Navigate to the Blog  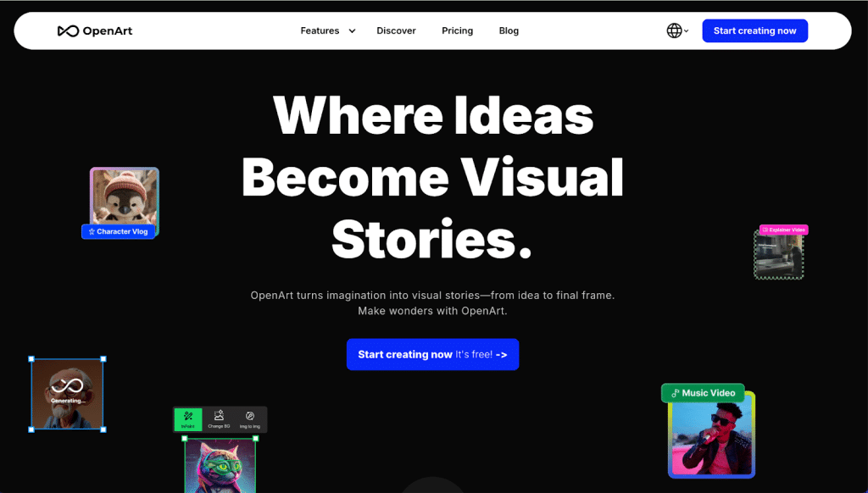pyautogui.click(x=509, y=31)
